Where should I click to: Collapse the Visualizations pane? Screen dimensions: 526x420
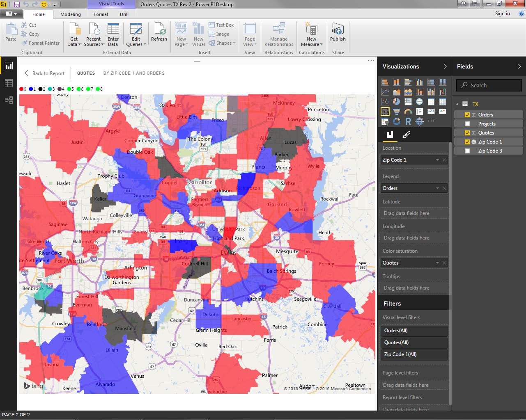pos(445,66)
